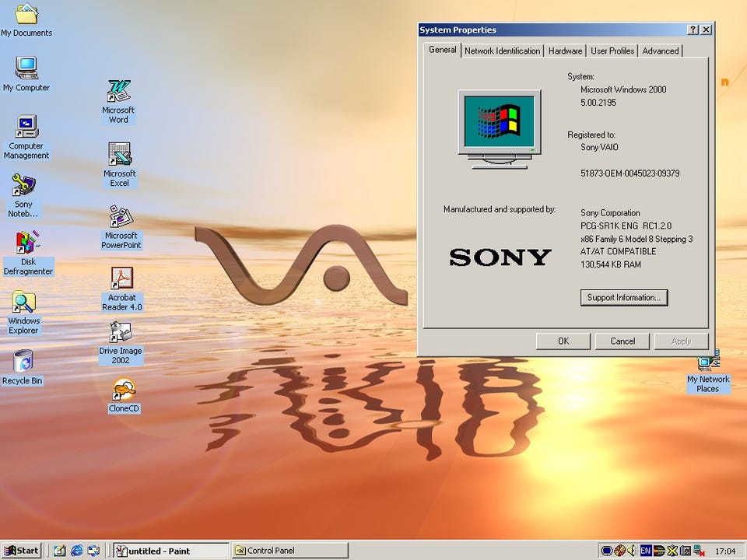Click the Disk Defragmenter desktop shortcut
Screen dimensions: 747x560
[x=28, y=254]
